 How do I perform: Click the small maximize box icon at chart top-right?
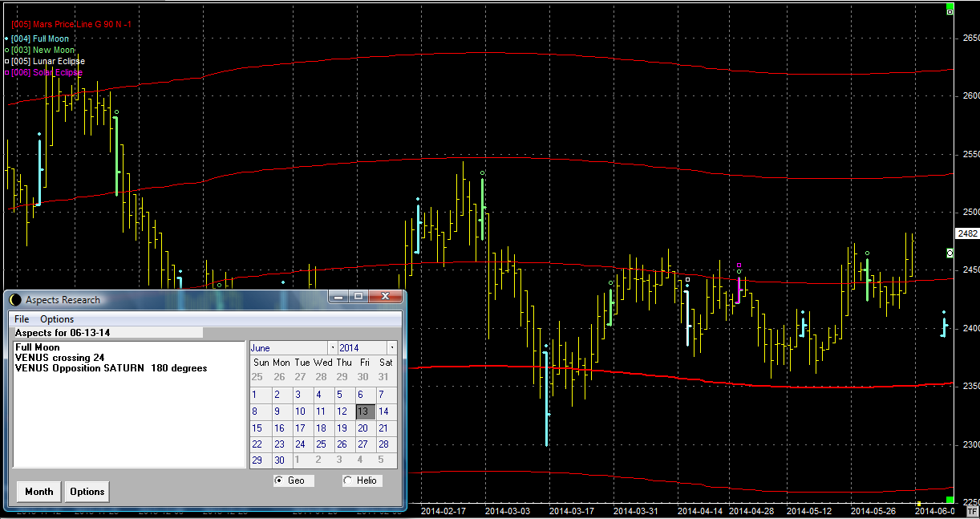[950, 11]
